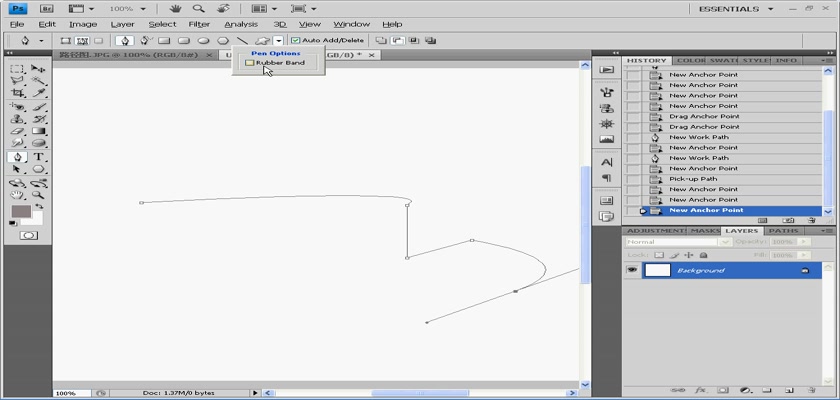
Task: Choose the Custom Shape in options bar
Action: 262,40
